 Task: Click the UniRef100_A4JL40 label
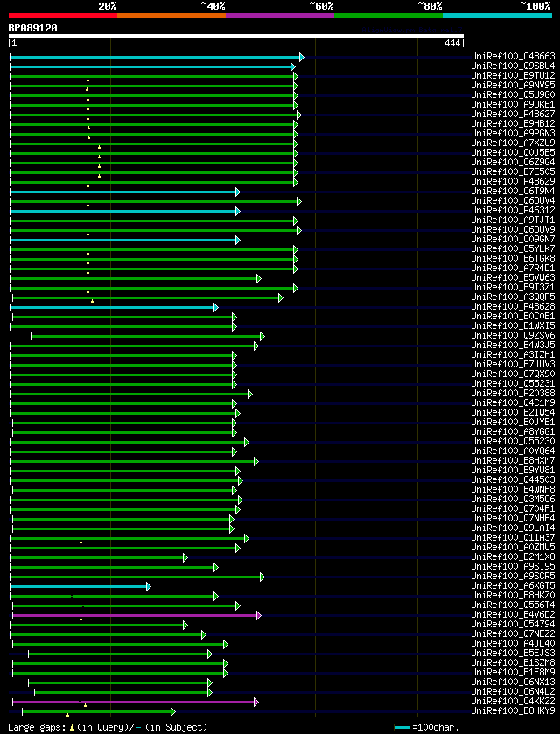(513, 643)
